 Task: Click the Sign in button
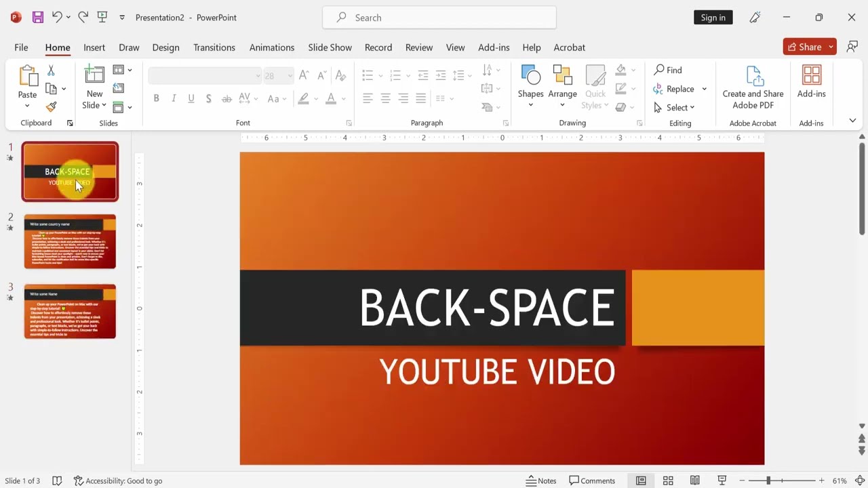point(713,18)
